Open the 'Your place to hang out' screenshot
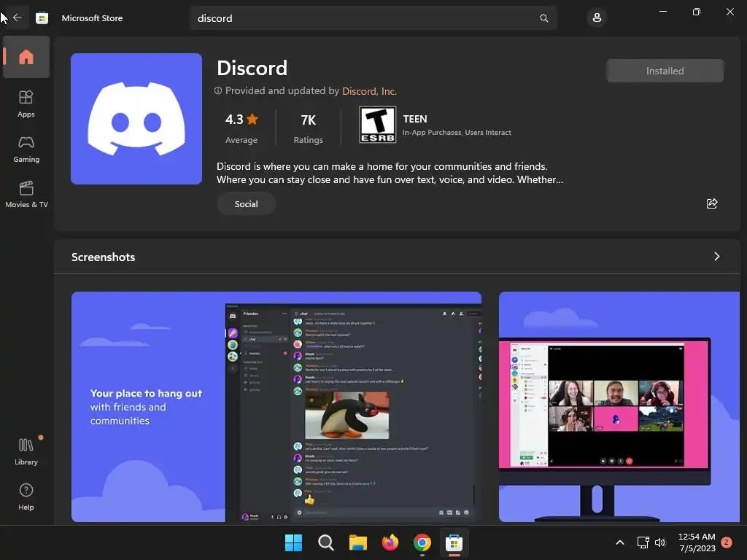Screen dimensions: 747x560 coord(276,407)
